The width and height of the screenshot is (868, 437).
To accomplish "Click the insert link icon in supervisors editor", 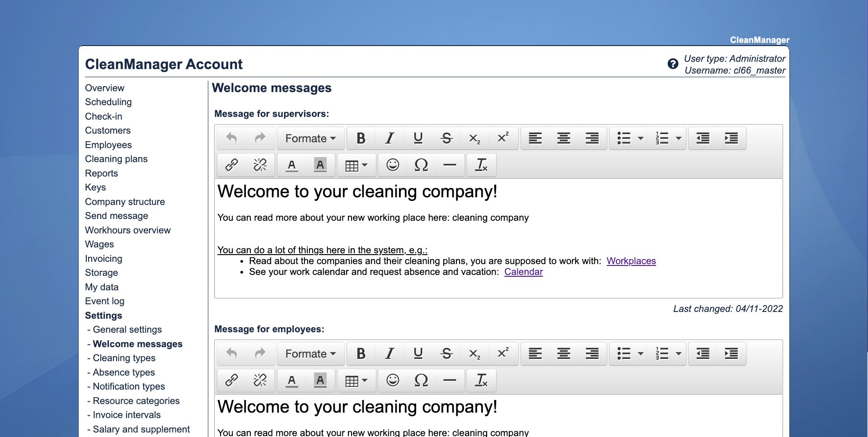I will point(232,165).
